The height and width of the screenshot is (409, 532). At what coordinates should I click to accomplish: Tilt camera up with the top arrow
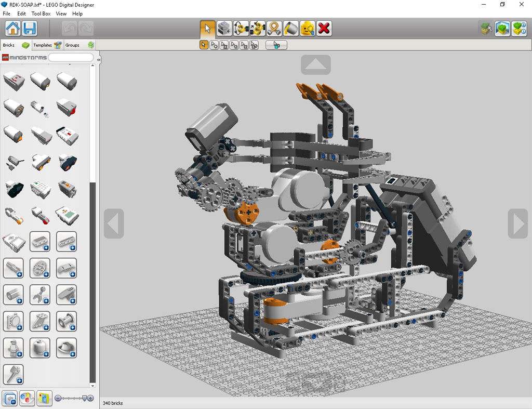(x=315, y=65)
